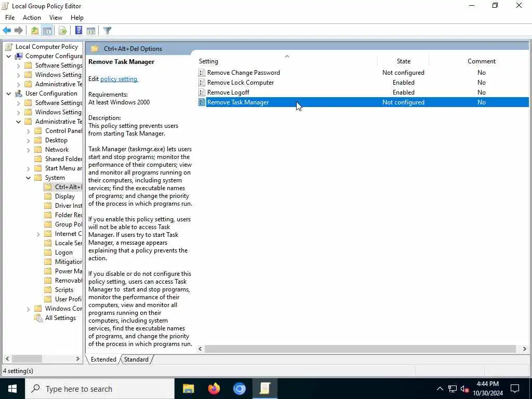Click the tree pane scroll right arrow
The height and width of the screenshot is (399, 532).
(77, 358)
